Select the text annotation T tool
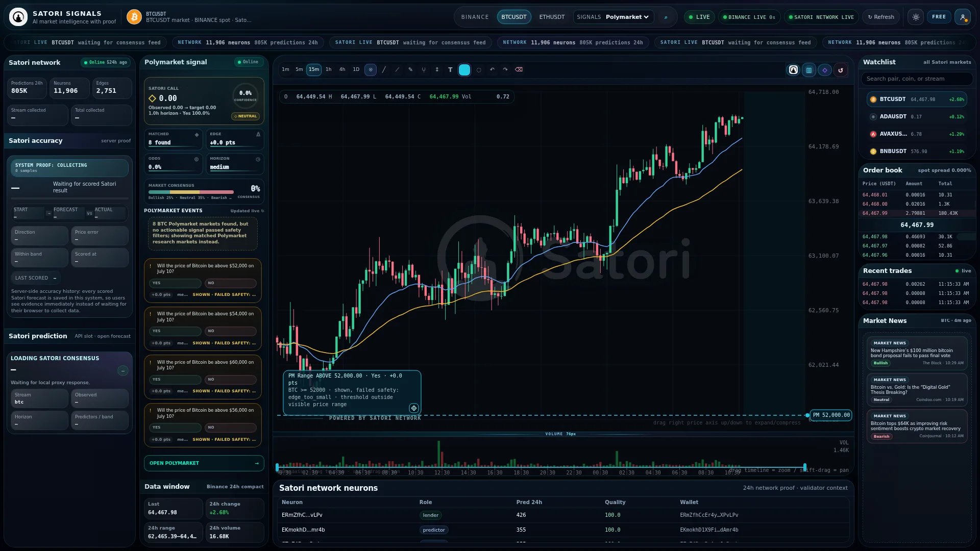Viewport: 980px width, 551px height. (450, 70)
